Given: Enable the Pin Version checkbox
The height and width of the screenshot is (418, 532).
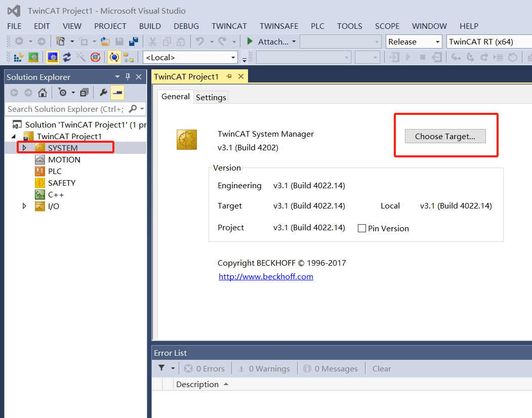Looking at the screenshot, I should (x=361, y=228).
